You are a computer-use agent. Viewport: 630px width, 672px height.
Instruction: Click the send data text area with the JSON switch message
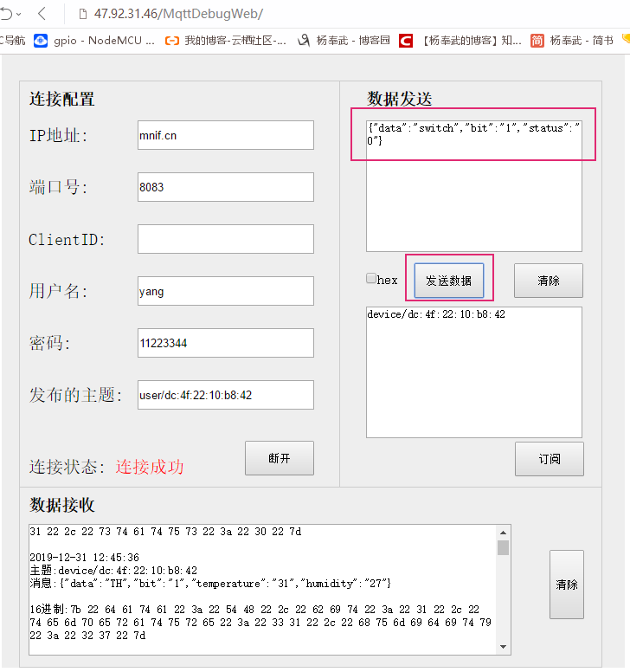pos(474,186)
